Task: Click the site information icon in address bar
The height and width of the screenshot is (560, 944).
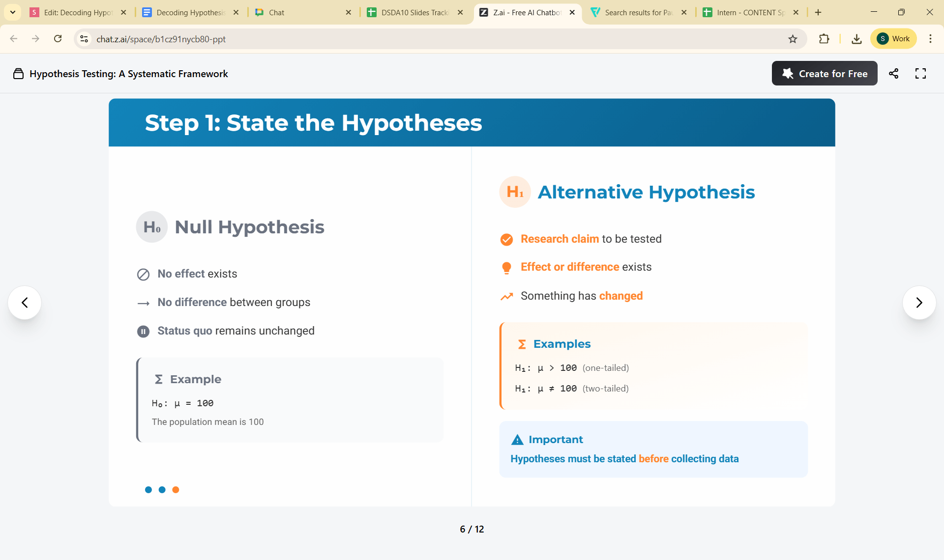Action: click(84, 39)
